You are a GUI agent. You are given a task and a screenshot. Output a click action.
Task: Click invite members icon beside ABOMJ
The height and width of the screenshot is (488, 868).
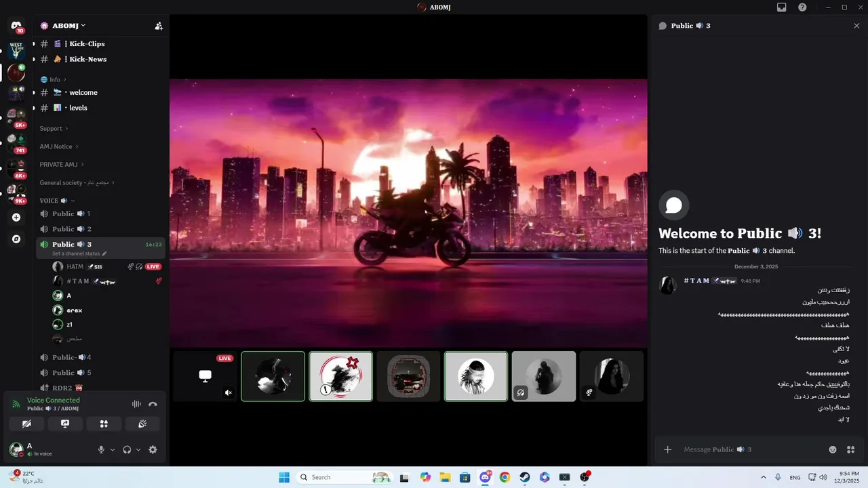tap(159, 26)
